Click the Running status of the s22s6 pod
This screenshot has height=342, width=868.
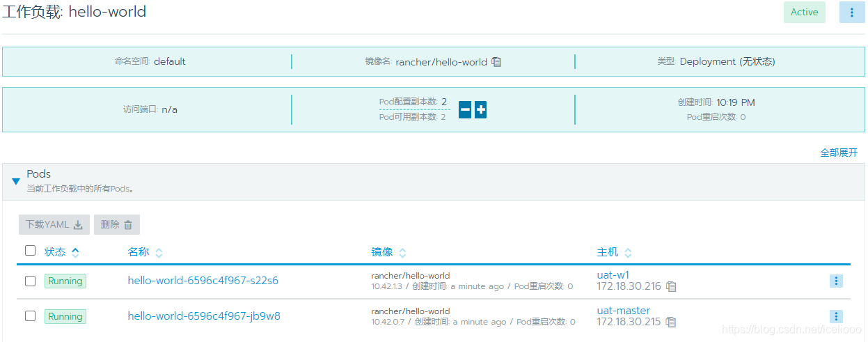point(65,281)
